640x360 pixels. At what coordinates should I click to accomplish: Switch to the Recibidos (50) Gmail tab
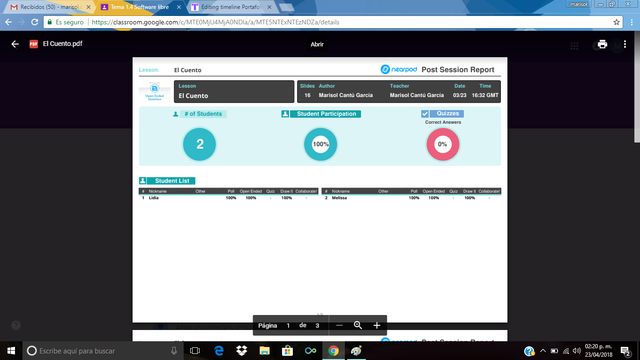[x=51, y=7]
